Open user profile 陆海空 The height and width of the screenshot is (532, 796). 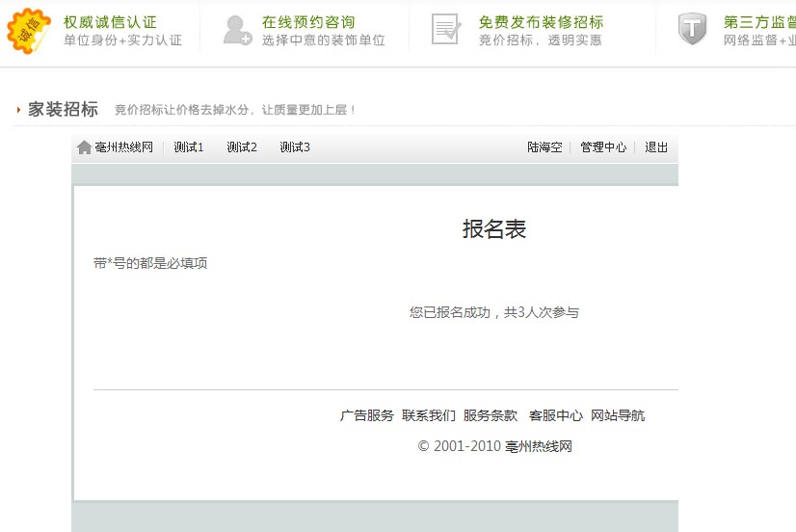[544, 147]
